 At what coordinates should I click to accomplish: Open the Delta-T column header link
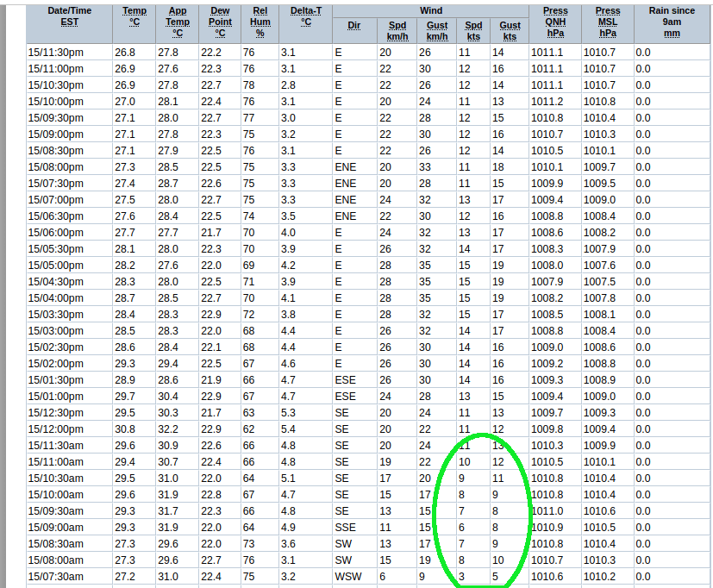click(306, 16)
